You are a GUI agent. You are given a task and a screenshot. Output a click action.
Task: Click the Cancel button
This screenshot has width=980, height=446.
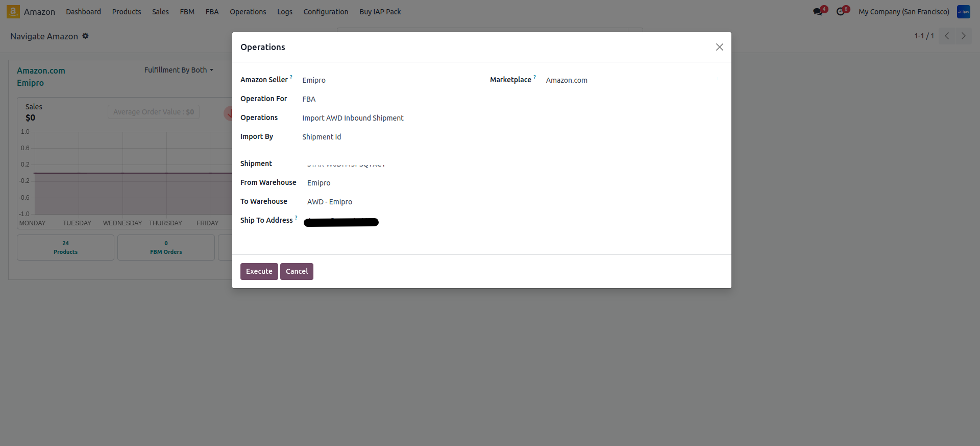click(x=297, y=271)
